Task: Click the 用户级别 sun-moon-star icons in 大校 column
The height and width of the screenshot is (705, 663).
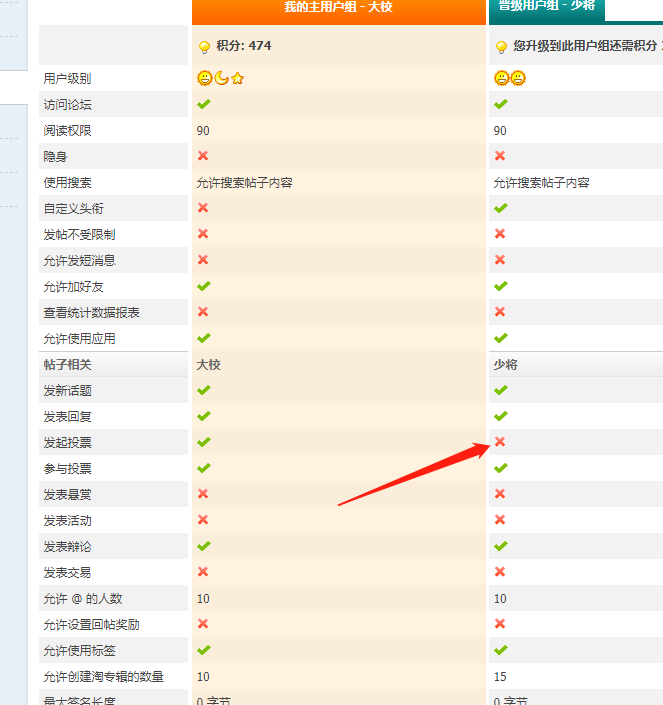Action: [x=221, y=78]
